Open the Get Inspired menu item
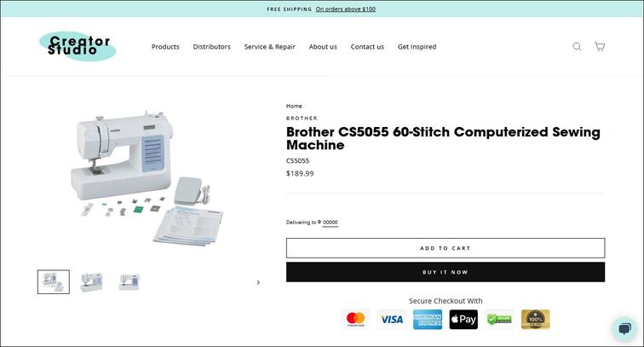The height and width of the screenshot is (347, 644). (x=417, y=47)
